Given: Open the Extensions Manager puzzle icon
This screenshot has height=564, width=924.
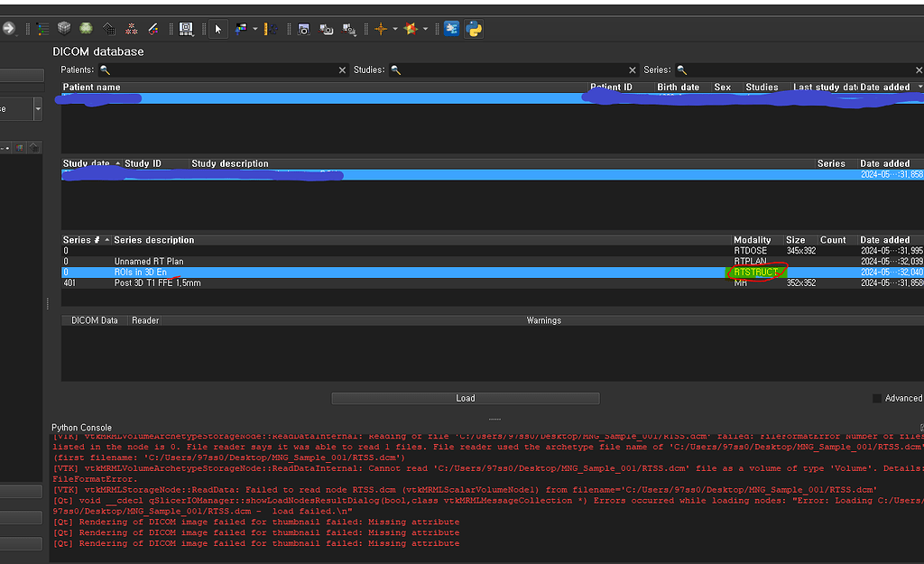Looking at the screenshot, I should pos(451,28).
